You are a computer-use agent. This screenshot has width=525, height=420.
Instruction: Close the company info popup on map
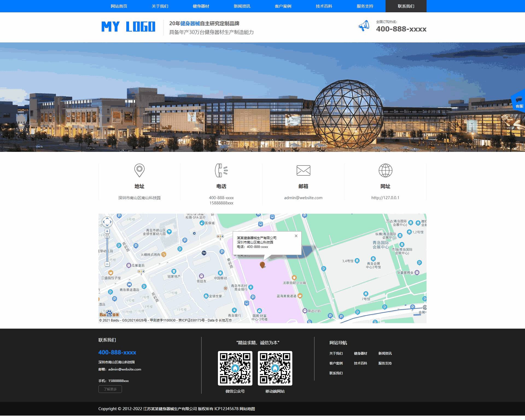coord(296,236)
